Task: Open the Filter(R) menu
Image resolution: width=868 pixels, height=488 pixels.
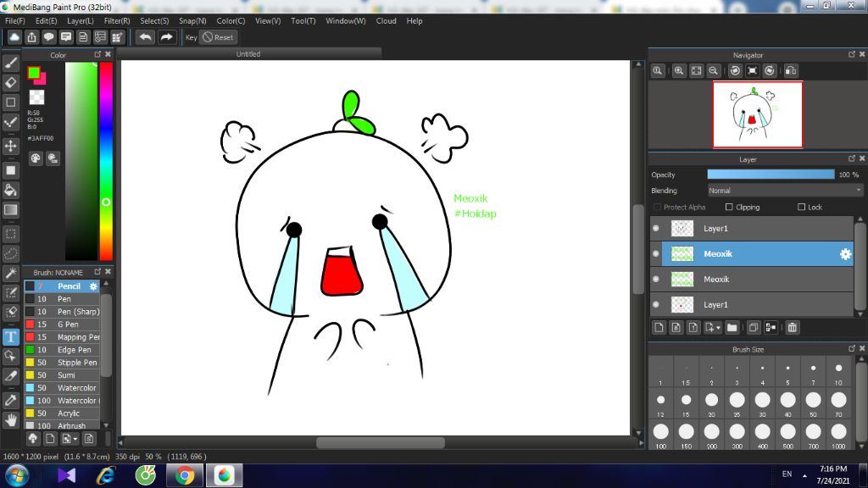Action: [117, 20]
